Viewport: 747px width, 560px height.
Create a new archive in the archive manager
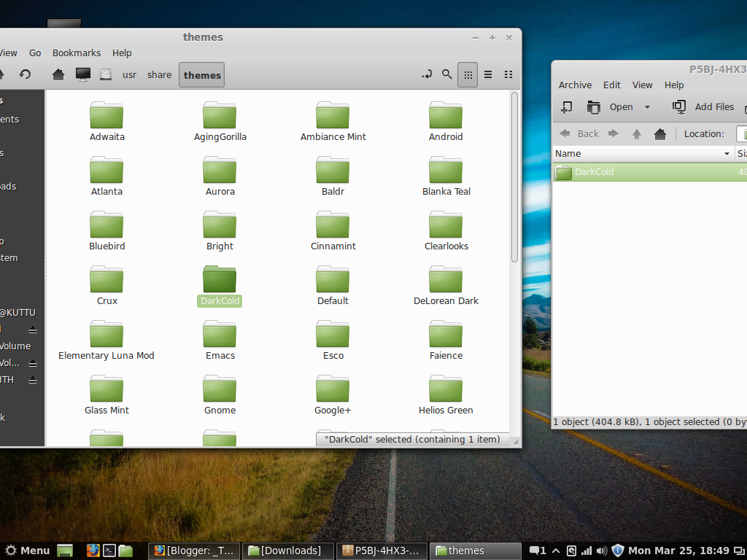[567, 106]
